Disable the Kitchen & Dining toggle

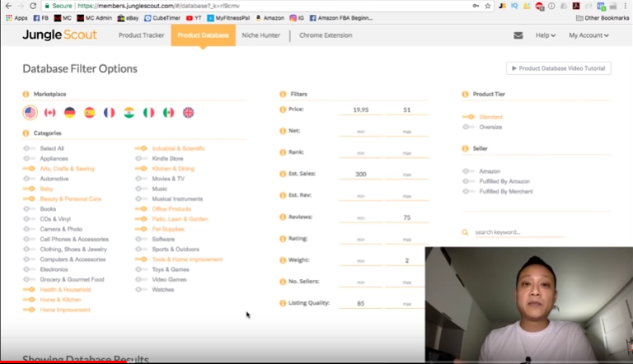(x=141, y=169)
